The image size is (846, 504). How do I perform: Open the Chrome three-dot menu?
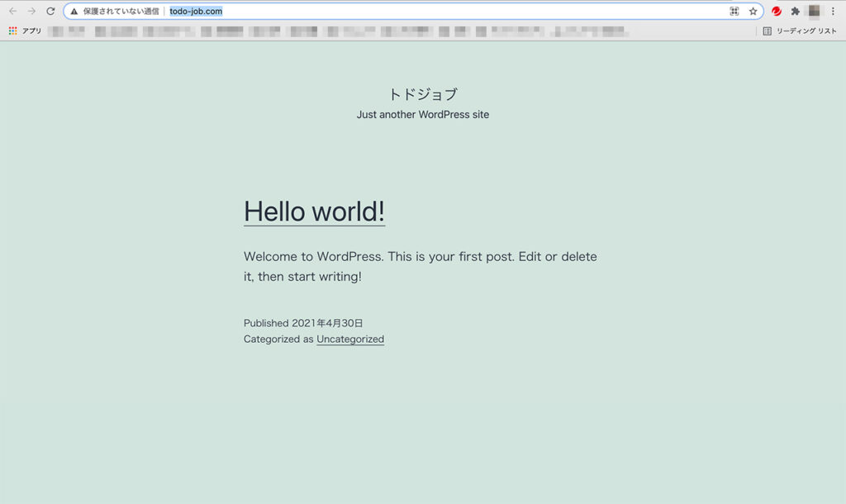[833, 12]
